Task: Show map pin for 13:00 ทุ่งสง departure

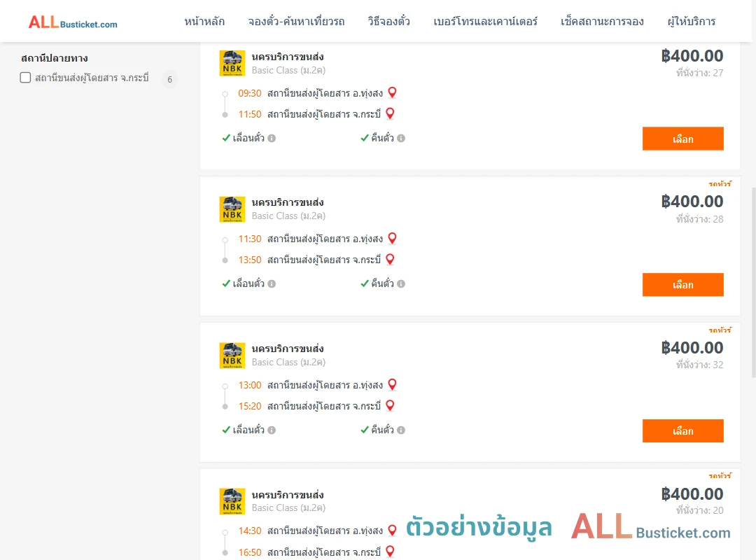Action: [x=393, y=384]
